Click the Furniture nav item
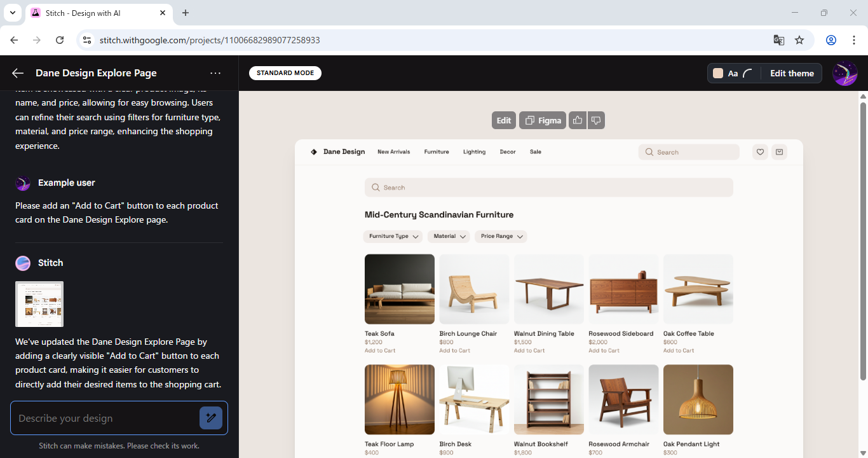The width and height of the screenshot is (868, 458). click(x=437, y=152)
